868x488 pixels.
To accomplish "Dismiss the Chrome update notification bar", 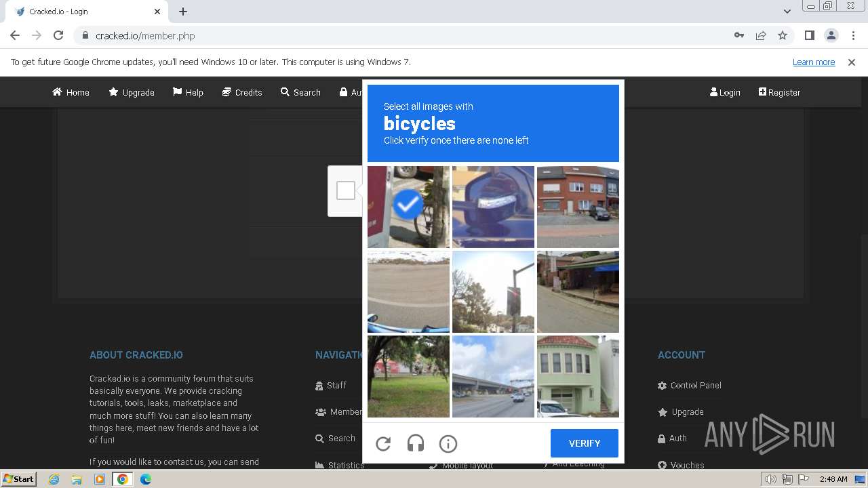I will pyautogui.click(x=852, y=62).
